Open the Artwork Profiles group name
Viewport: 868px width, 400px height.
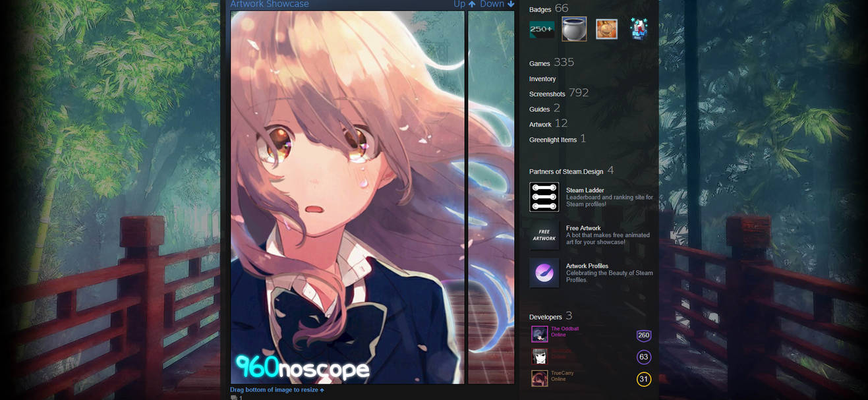click(587, 266)
